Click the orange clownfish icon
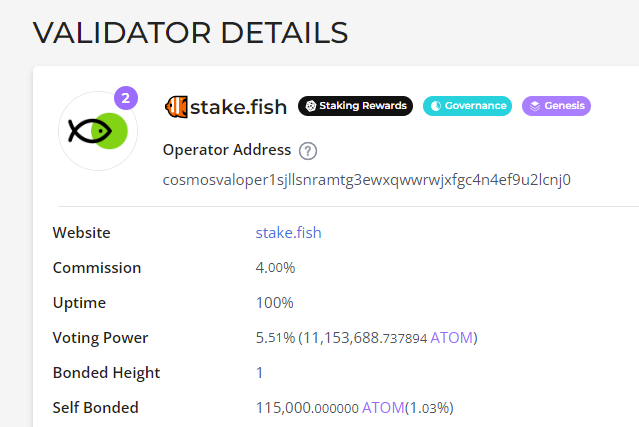The image size is (639, 427). 176,107
